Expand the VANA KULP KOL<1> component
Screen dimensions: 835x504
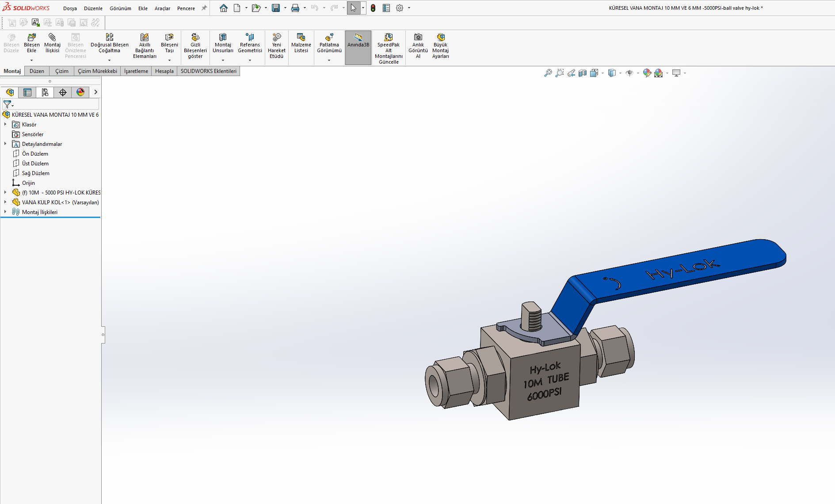click(5, 202)
